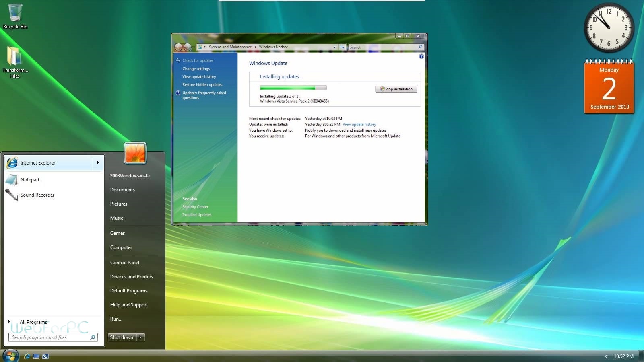Image resolution: width=644 pixels, height=362 pixels.
Task: Click the magnifier in Start menu search
Action: 93,337
